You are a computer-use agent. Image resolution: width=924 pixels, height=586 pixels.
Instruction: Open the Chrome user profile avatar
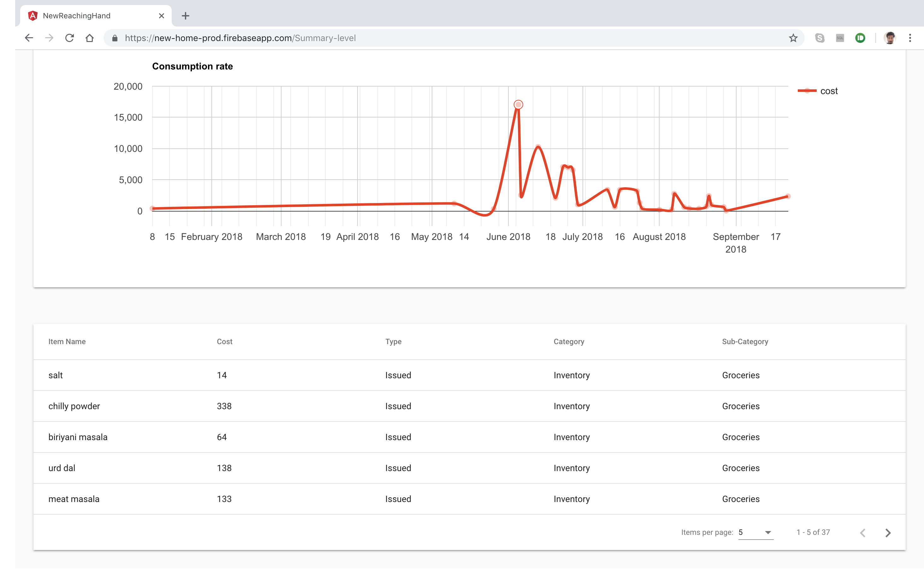coord(890,38)
